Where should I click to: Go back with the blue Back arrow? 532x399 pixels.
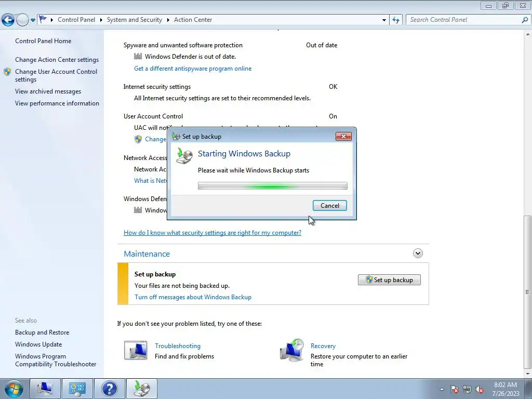[x=8, y=20]
